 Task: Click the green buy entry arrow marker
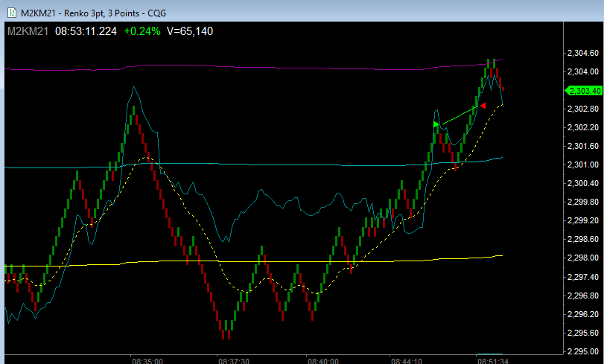(x=436, y=124)
